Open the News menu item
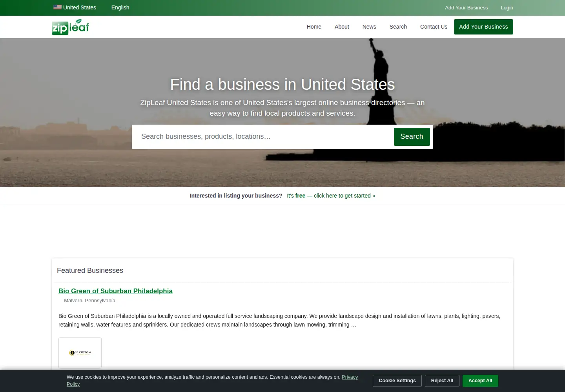This screenshot has height=392, width=565. click(x=369, y=27)
